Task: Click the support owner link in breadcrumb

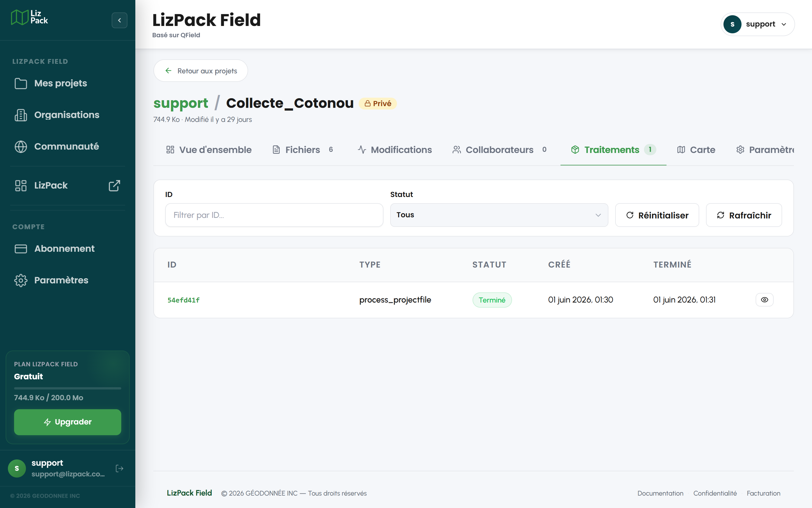Action: point(180,103)
